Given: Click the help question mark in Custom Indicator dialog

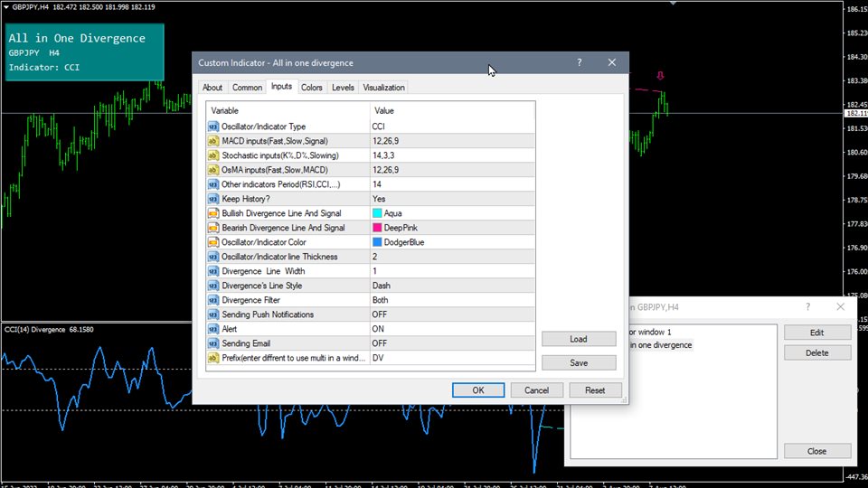Looking at the screenshot, I should pos(579,63).
